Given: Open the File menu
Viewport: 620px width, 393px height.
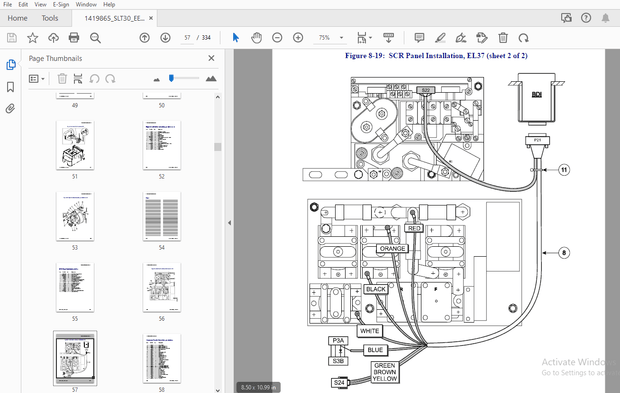Looking at the screenshot, I should click(x=7, y=4).
